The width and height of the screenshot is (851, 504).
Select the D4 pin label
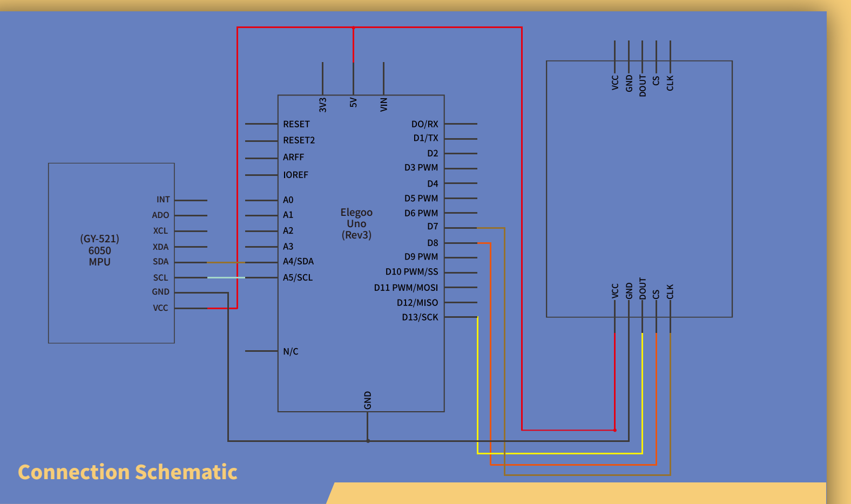coord(433,184)
